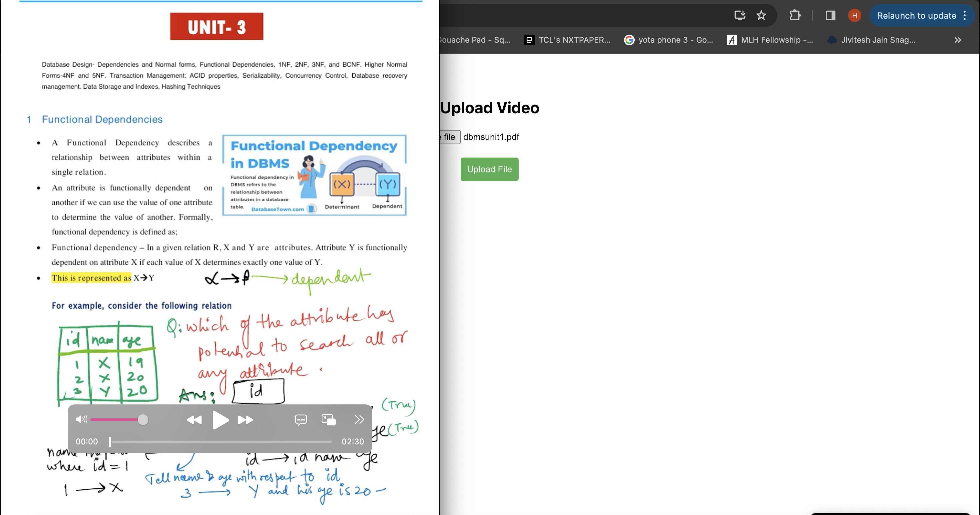The height and width of the screenshot is (515, 980).
Task: Toggle subtitles with the captions icon
Action: pos(301,420)
